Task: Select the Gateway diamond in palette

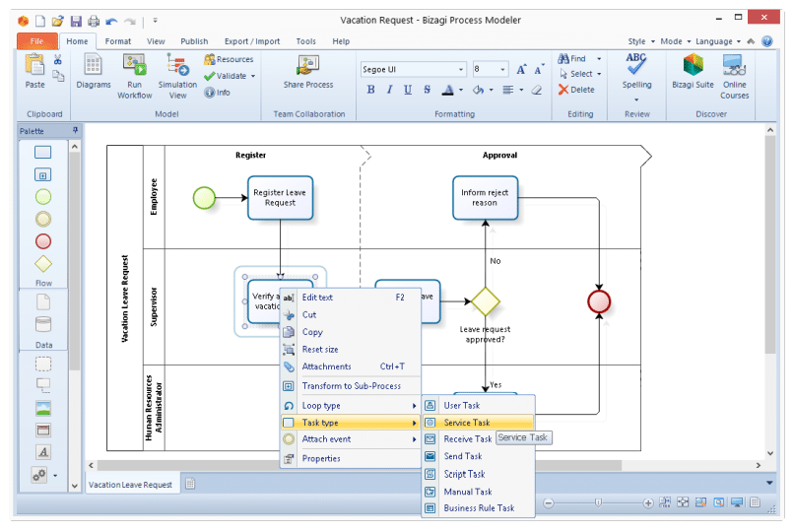Action: (x=43, y=264)
